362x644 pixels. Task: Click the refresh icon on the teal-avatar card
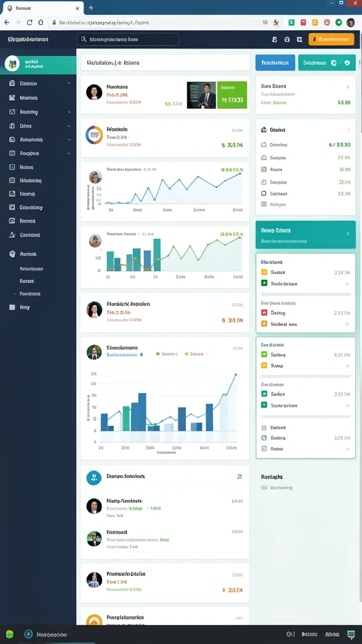239,477
